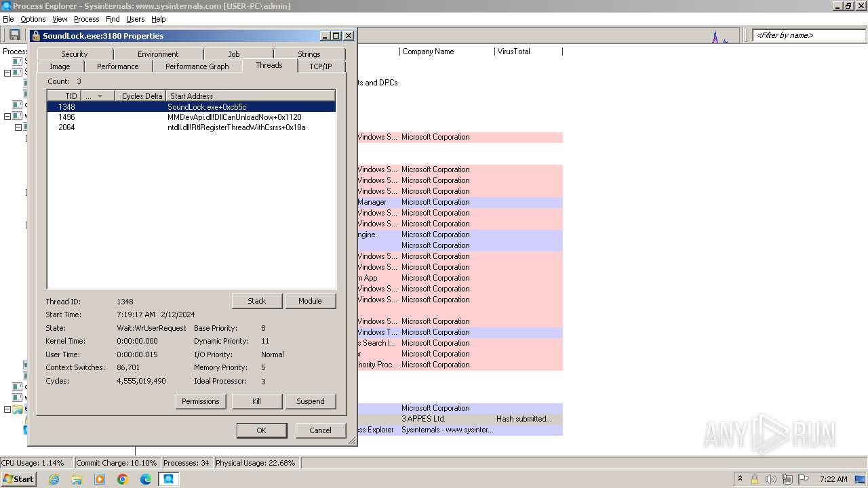Open the File menu

[x=8, y=19]
